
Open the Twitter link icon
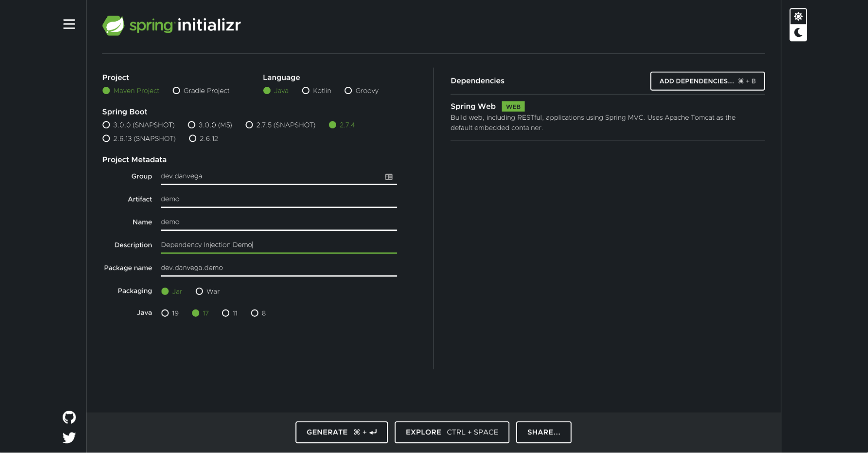click(69, 437)
